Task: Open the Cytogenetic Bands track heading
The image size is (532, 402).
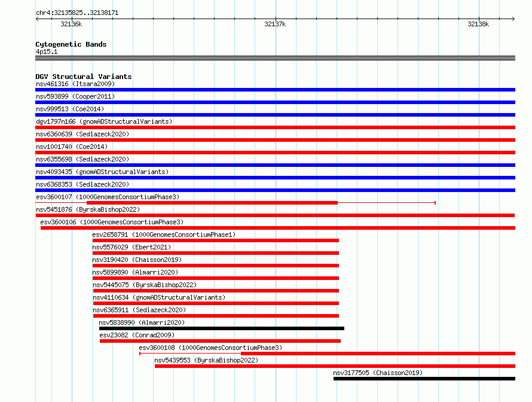Action: (x=71, y=44)
